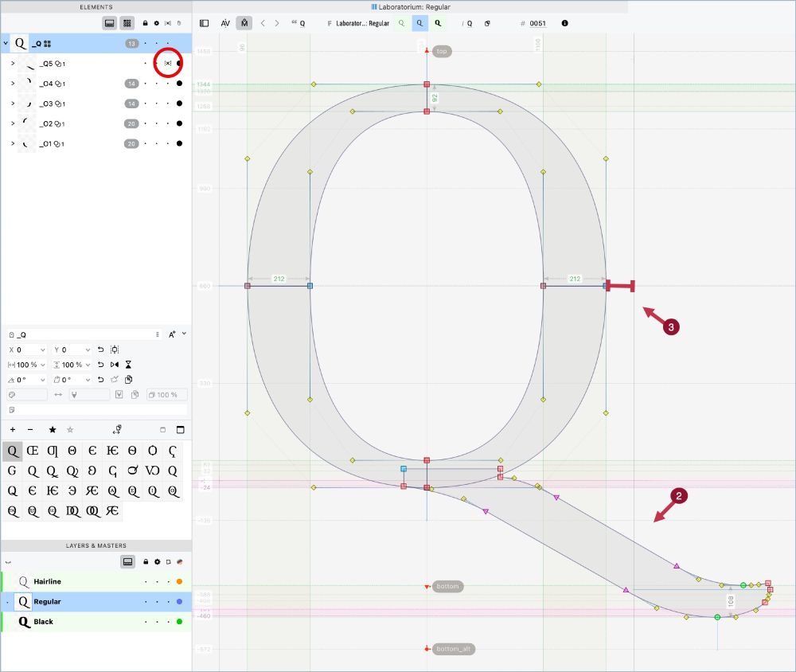This screenshot has width=796, height=672.
Task: Toggle visibility dot of _O2 element
Action: pyautogui.click(x=179, y=123)
